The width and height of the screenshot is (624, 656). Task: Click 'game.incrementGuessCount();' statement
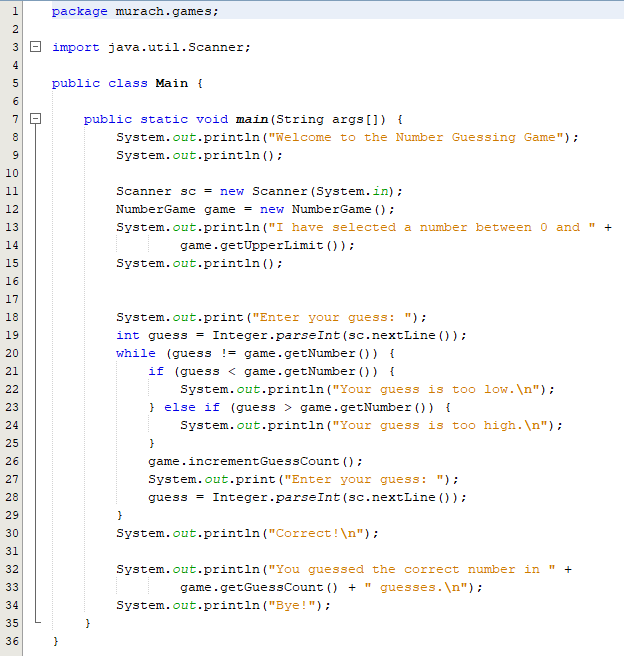point(255,461)
